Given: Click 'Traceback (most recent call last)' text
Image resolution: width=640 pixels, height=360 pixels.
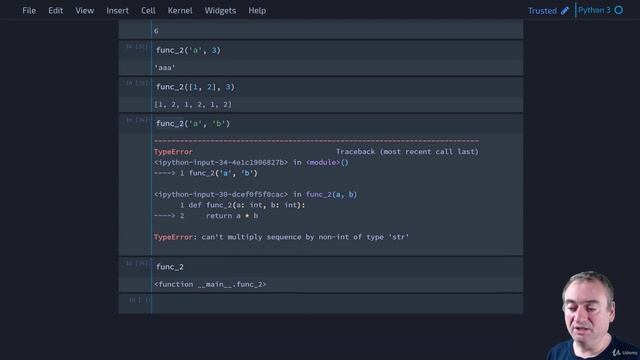Looking at the screenshot, I should (x=407, y=152).
